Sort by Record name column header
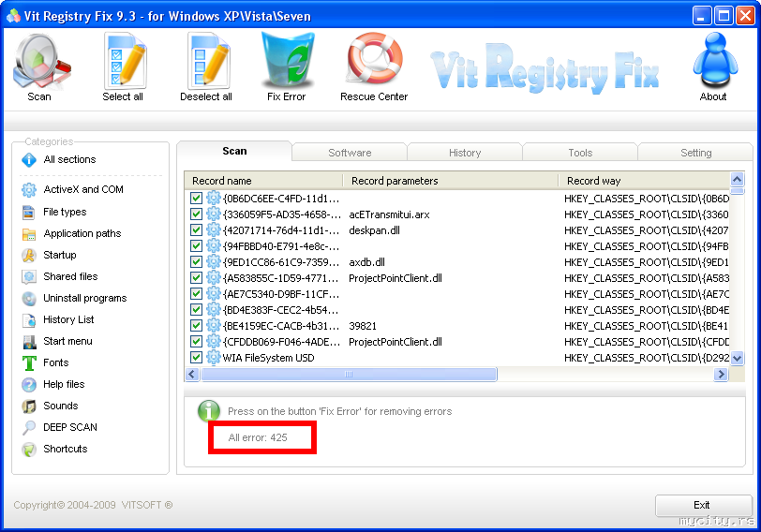 pyautogui.click(x=264, y=181)
